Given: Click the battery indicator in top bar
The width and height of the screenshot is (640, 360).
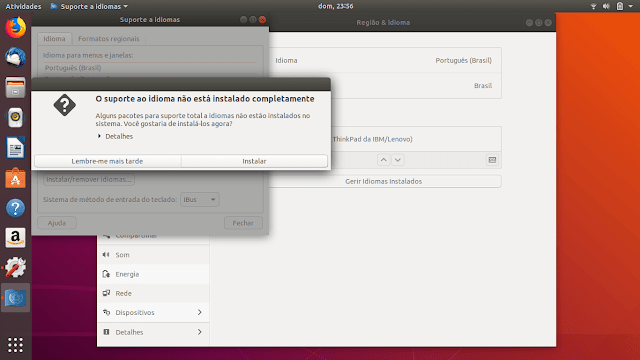Looking at the screenshot, I should point(620,6).
